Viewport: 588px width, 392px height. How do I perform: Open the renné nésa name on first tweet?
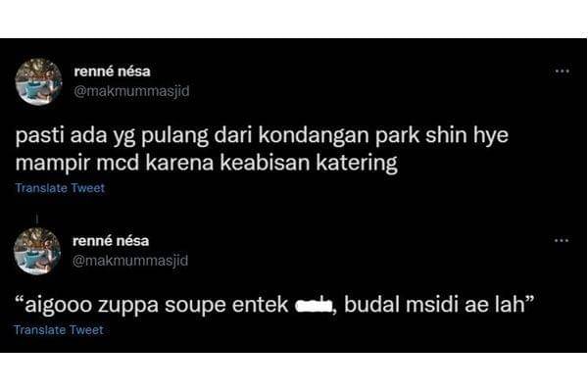coord(112,72)
